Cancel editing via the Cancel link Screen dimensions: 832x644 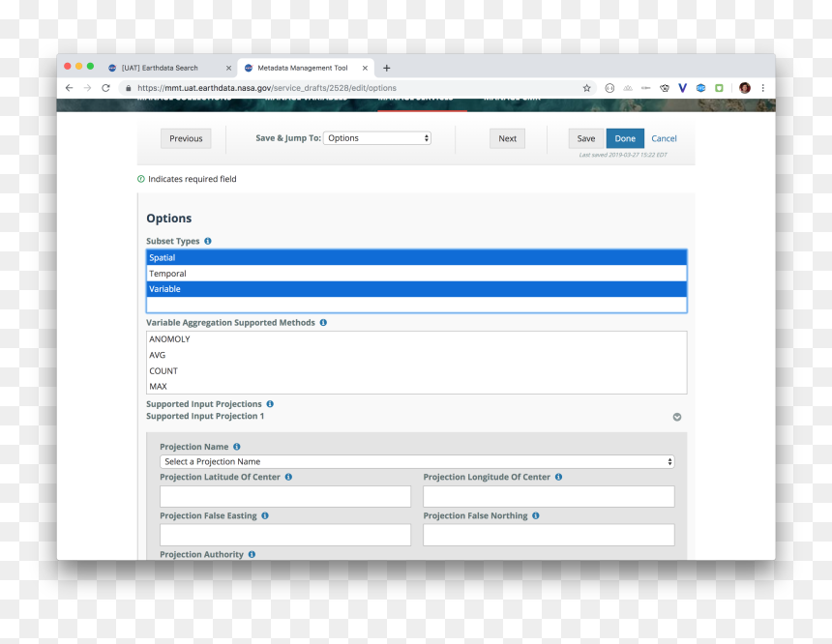(x=664, y=138)
